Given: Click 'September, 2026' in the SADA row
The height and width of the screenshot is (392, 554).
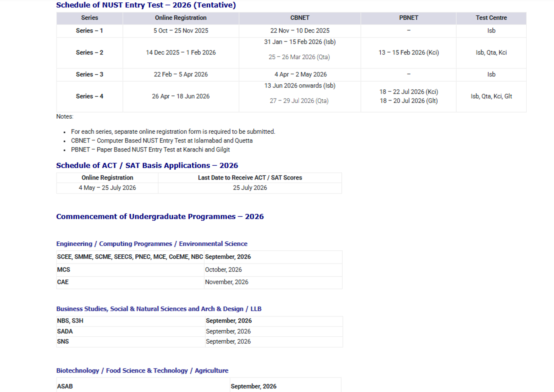Looking at the screenshot, I should [228, 331].
